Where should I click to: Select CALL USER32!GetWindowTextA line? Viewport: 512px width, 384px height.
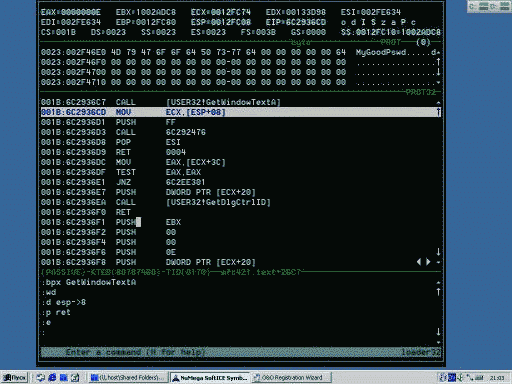(x=239, y=102)
